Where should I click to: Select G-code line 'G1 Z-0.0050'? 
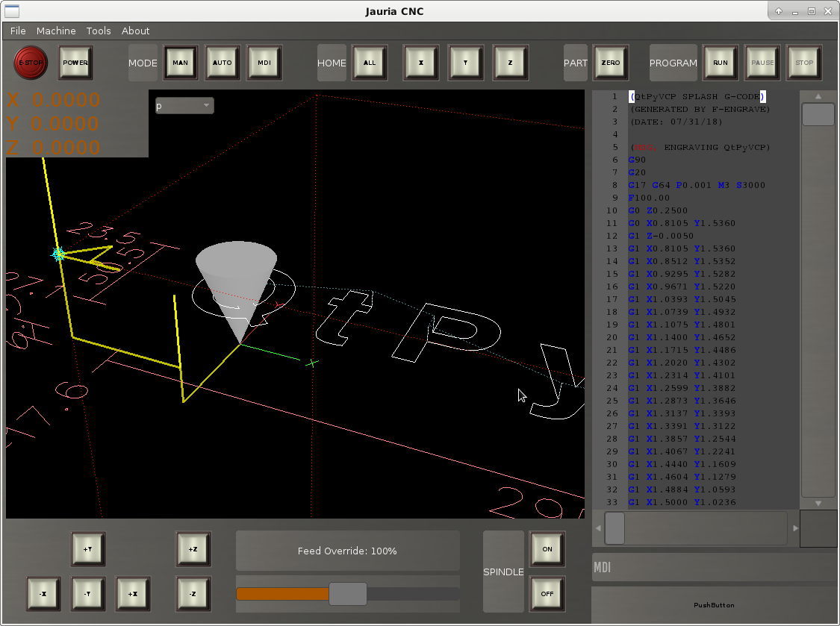coord(661,236)
